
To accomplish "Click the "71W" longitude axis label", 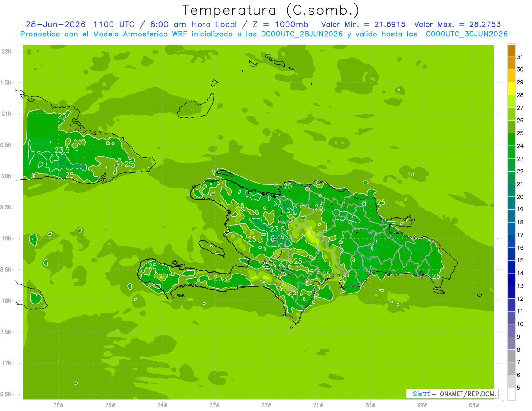I will coord(318,405).
